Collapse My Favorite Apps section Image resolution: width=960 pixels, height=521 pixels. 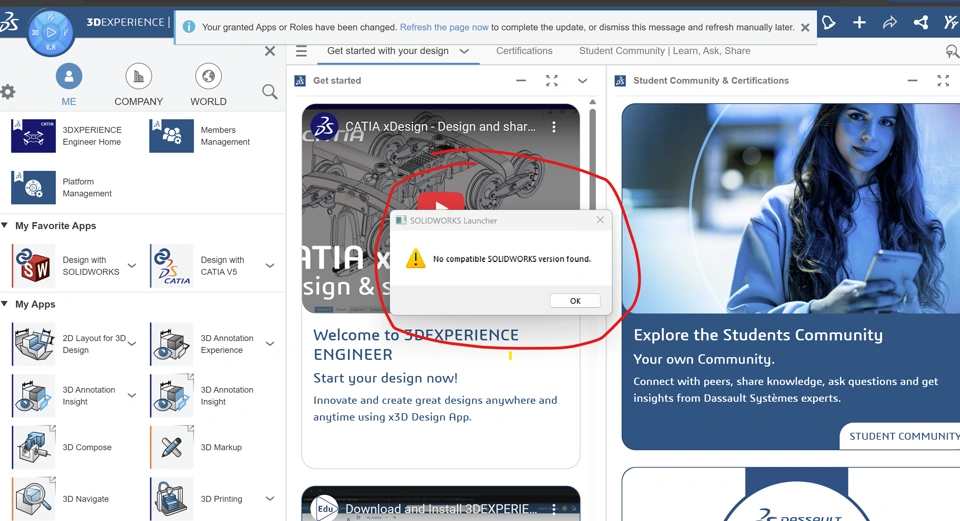coord(4,225)
